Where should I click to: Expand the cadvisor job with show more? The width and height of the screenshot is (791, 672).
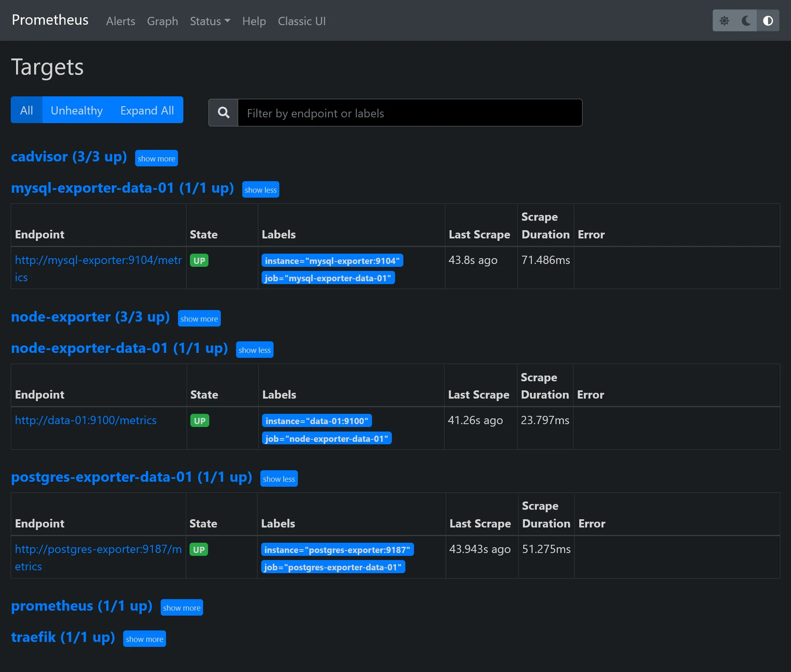point(156,158)
